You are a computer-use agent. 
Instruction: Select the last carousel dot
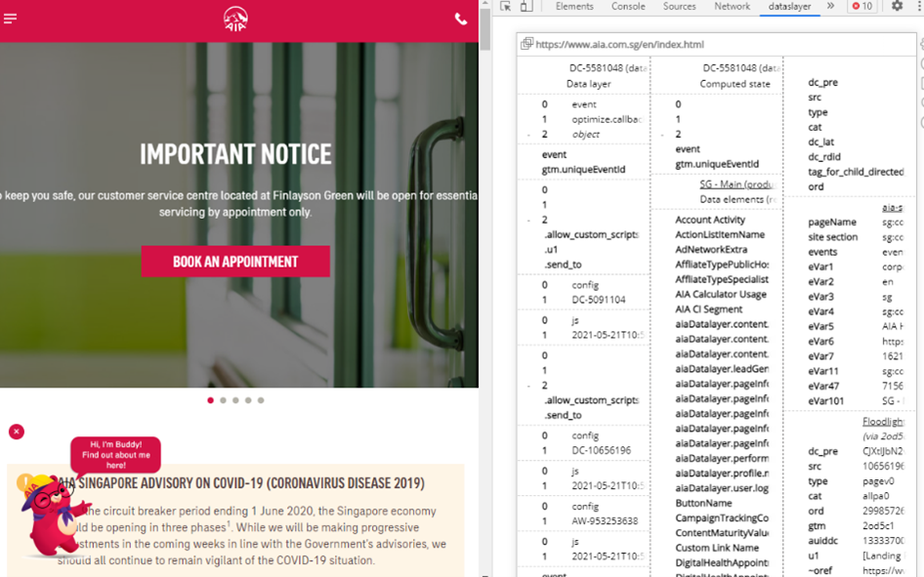click(x=261, y=400)
